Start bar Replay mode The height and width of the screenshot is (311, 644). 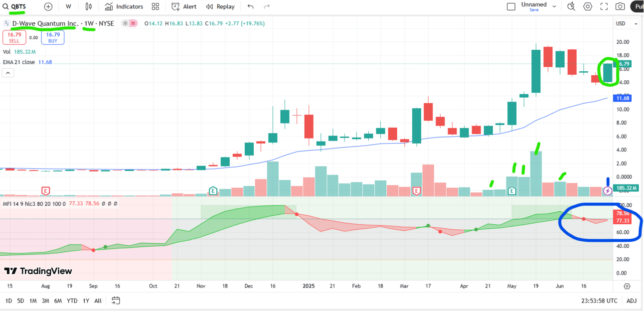(220, 6)
